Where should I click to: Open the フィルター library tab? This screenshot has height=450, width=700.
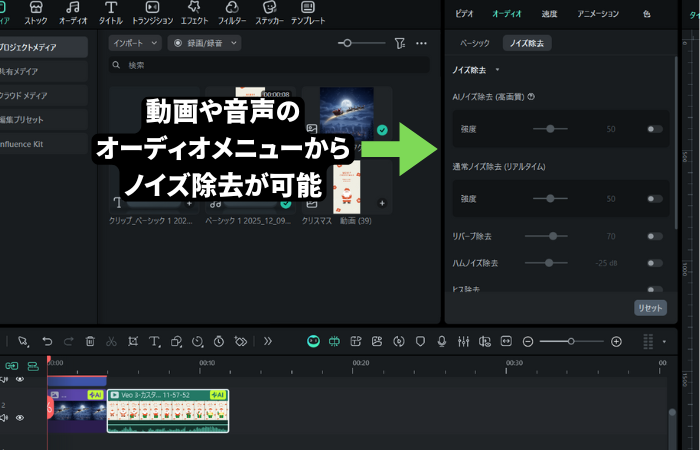(232, 12)
